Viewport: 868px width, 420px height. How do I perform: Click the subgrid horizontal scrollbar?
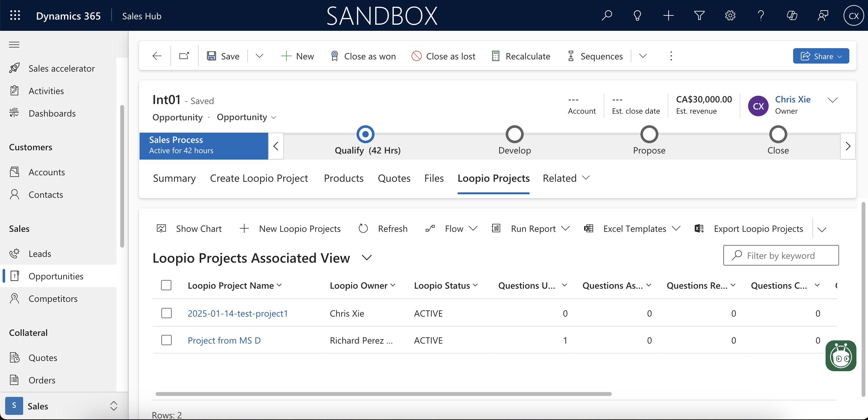[384, 394]
